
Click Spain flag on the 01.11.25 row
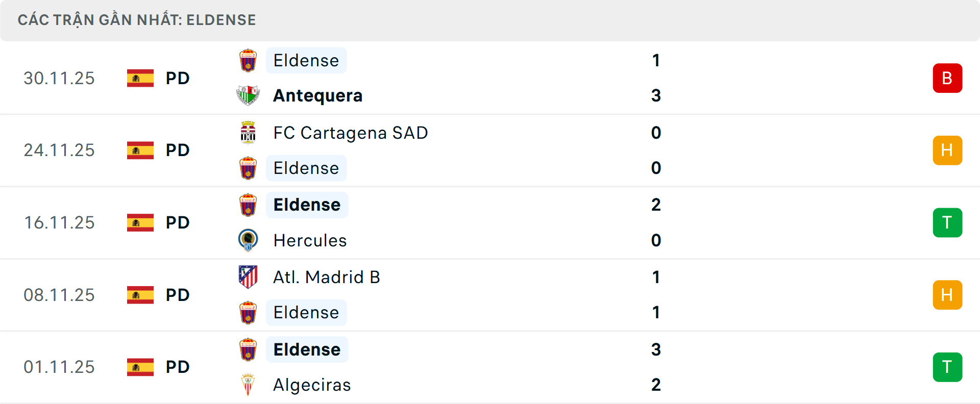140,367
